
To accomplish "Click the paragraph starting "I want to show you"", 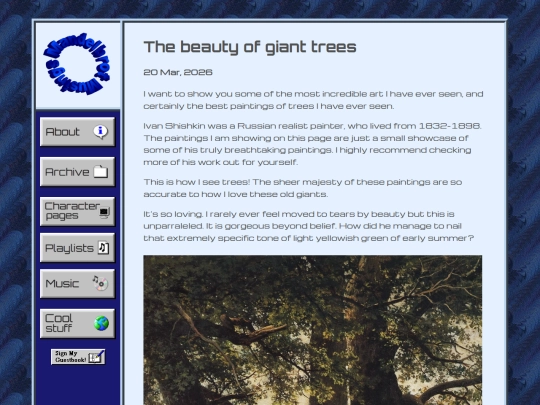I will pyautogui.click(x=313, y=100).
